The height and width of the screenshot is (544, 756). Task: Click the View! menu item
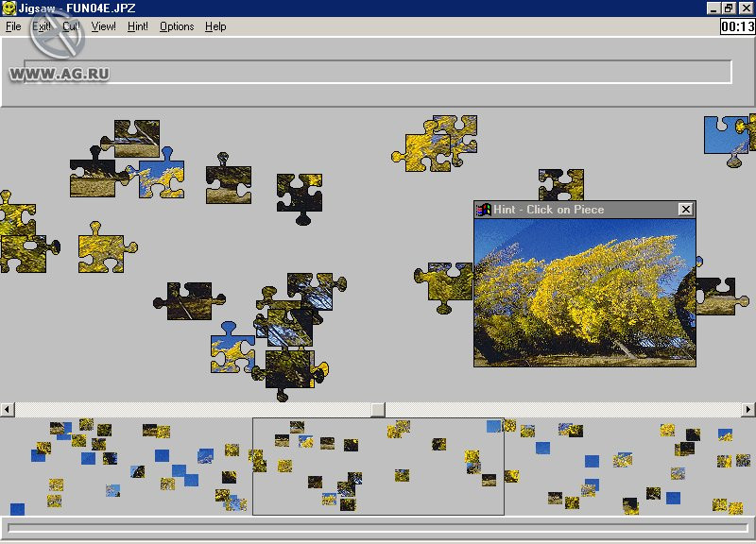103,26
